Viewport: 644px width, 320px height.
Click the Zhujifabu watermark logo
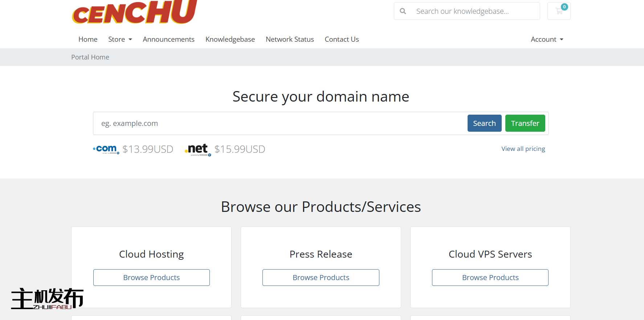coord(47,299)
